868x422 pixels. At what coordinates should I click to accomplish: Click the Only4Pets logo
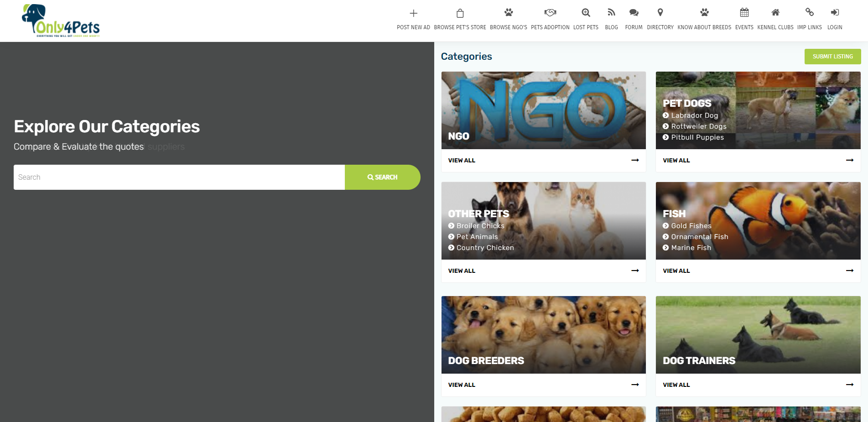click(61, 21)
